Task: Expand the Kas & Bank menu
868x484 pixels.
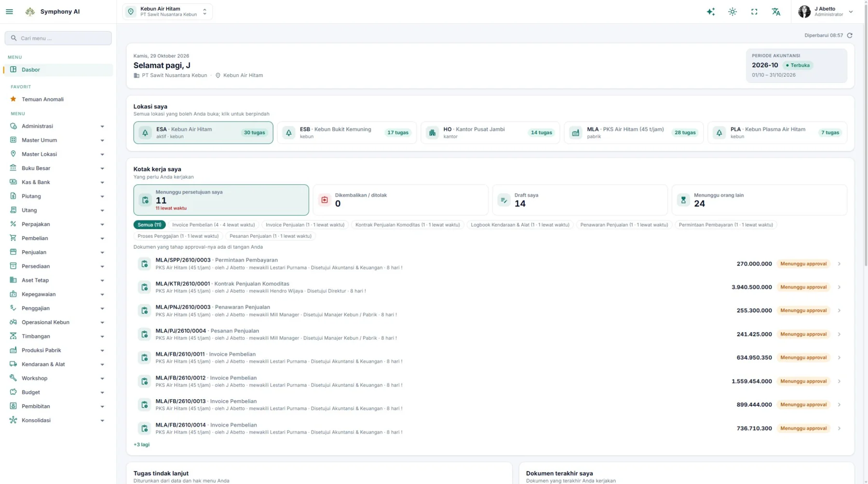Action: (x=58, y=182)
